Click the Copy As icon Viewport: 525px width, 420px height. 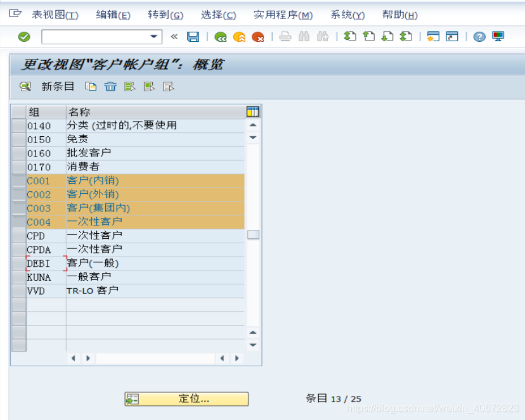click(91, 87)
